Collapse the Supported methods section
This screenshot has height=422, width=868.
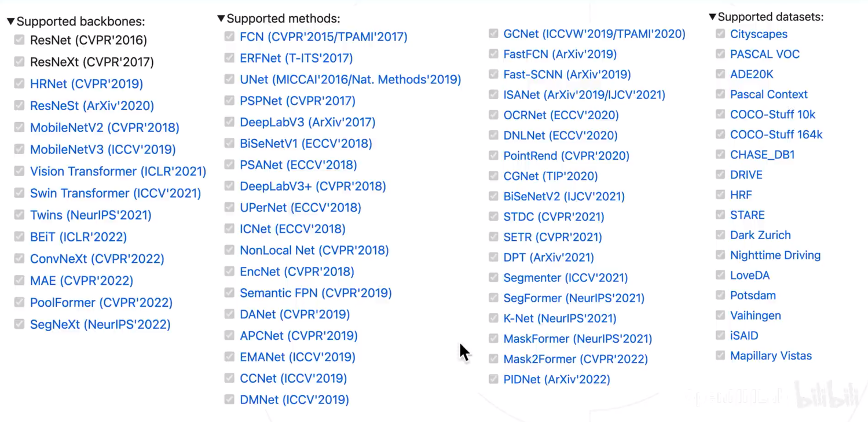tap(221, 18)
